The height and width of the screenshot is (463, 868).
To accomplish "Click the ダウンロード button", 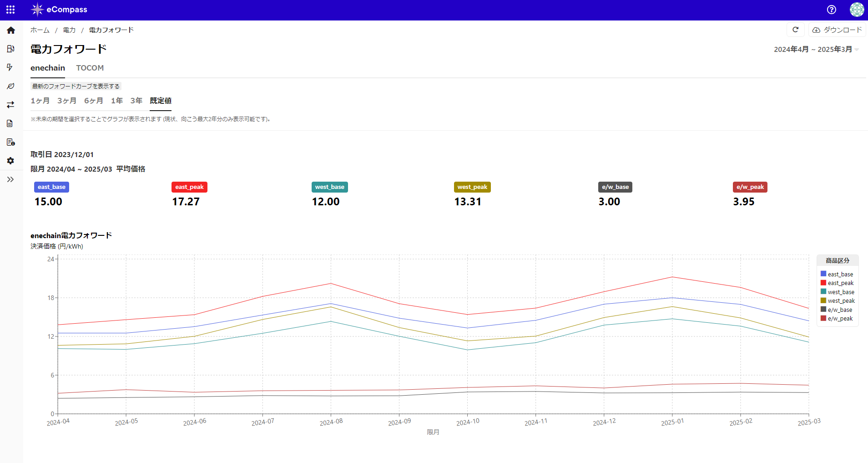I will (836, 30).
